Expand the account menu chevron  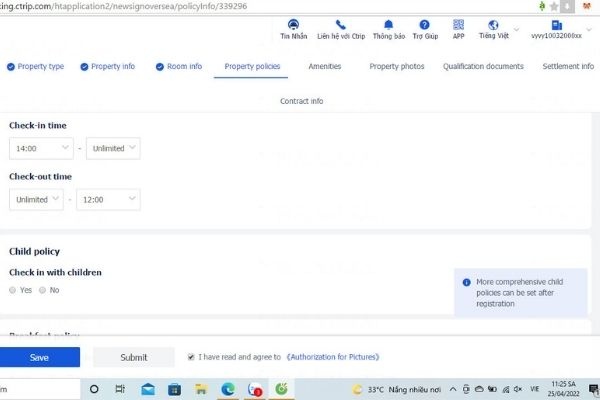click(x=589, y=29)
